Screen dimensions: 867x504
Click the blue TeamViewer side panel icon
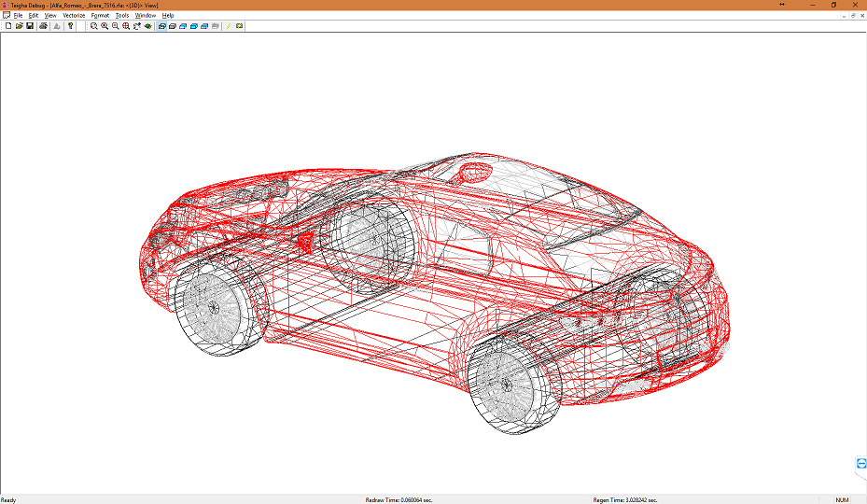[860, 464]
